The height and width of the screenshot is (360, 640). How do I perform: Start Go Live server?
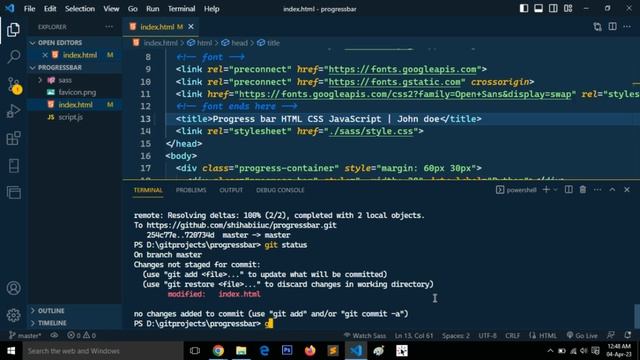tap(582, 336)
